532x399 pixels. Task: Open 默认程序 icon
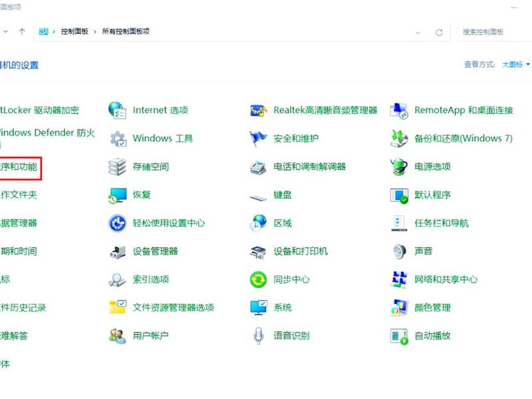coord(399,196)
